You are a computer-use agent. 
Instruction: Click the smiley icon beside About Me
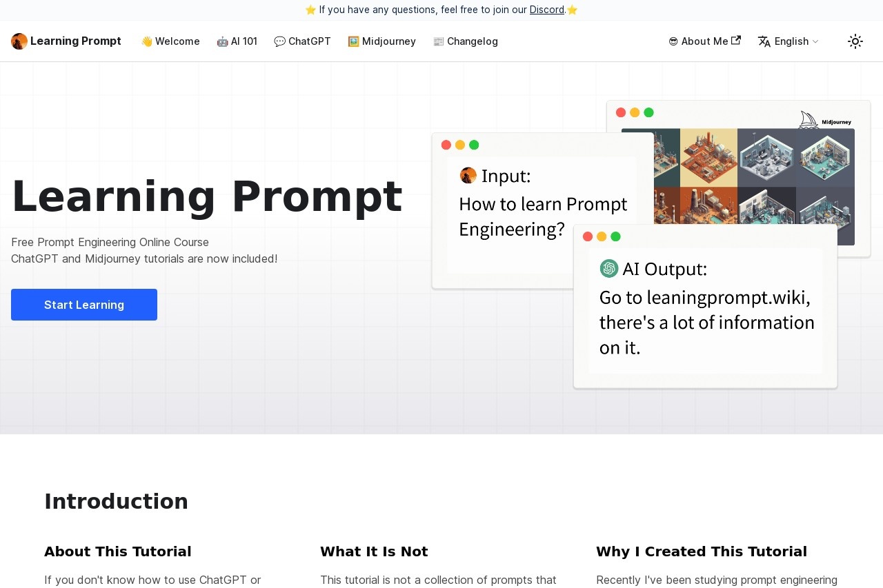(x=673, y=41)
